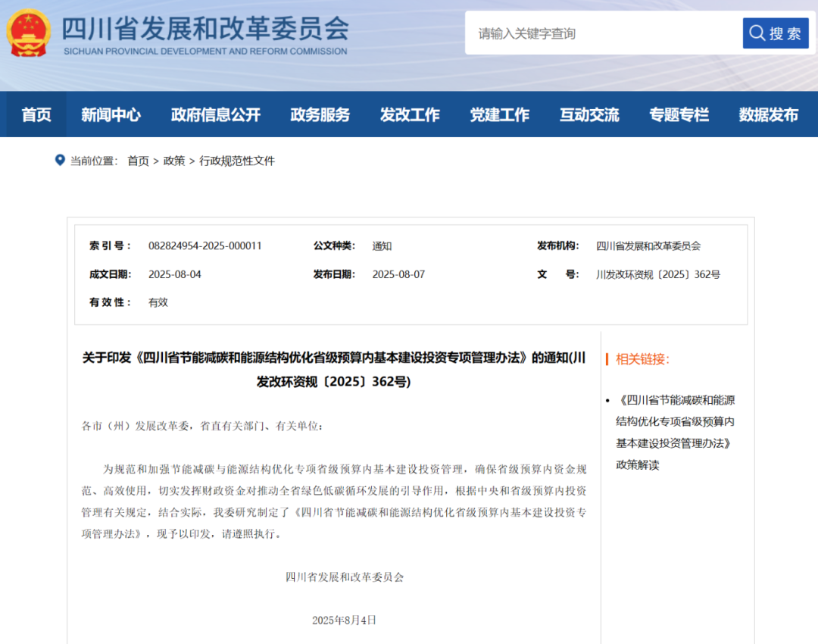Click the magnifier search icon
Viewport: 818px width, 644px height.
click(757, 33)
